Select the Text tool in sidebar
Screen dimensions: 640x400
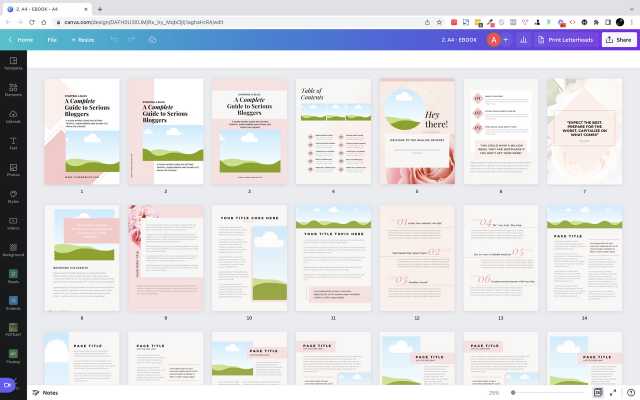(x=13, y=143)
